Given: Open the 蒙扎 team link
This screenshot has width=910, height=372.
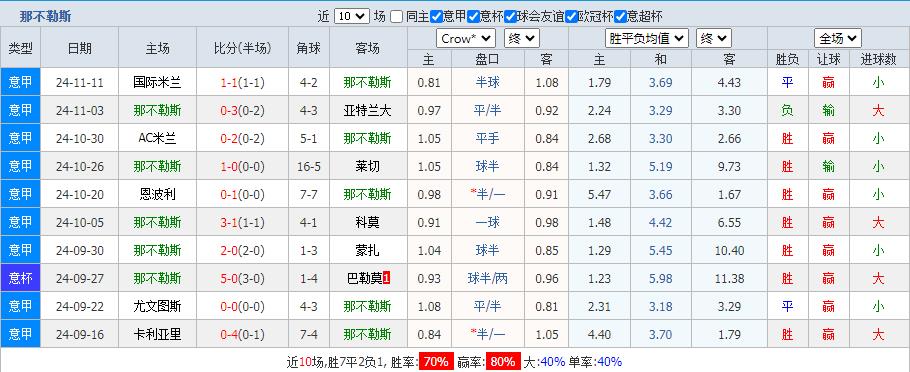Looking at the screenshot, I should (367, 250).
